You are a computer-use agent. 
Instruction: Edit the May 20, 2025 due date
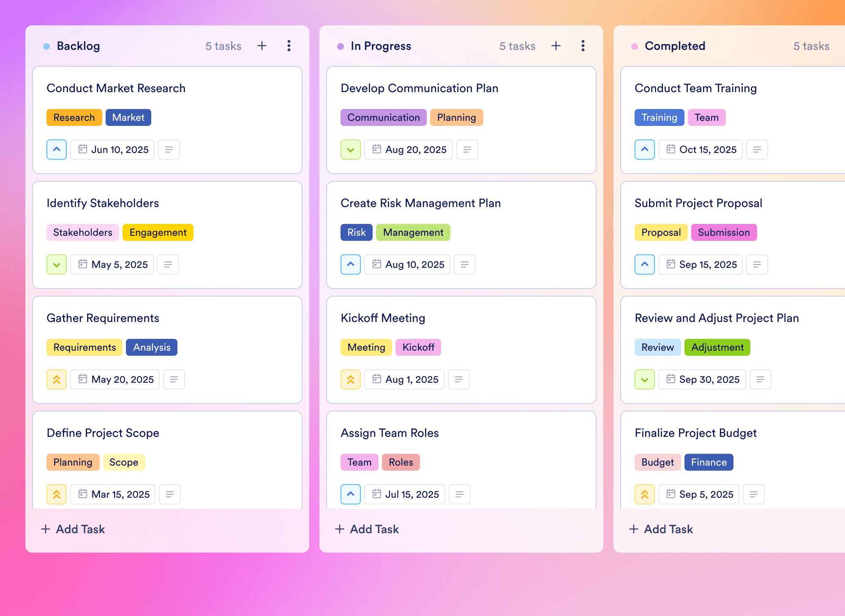(x=115, y=379)
